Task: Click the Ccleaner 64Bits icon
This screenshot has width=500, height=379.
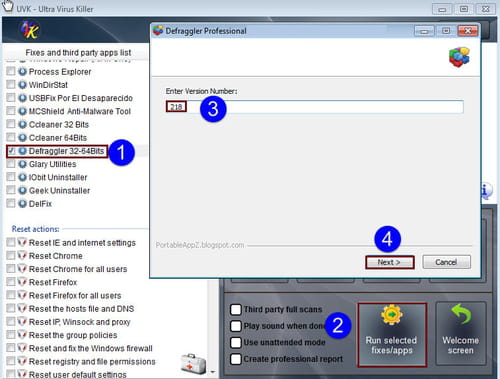Action: click(x=22, y=138)
